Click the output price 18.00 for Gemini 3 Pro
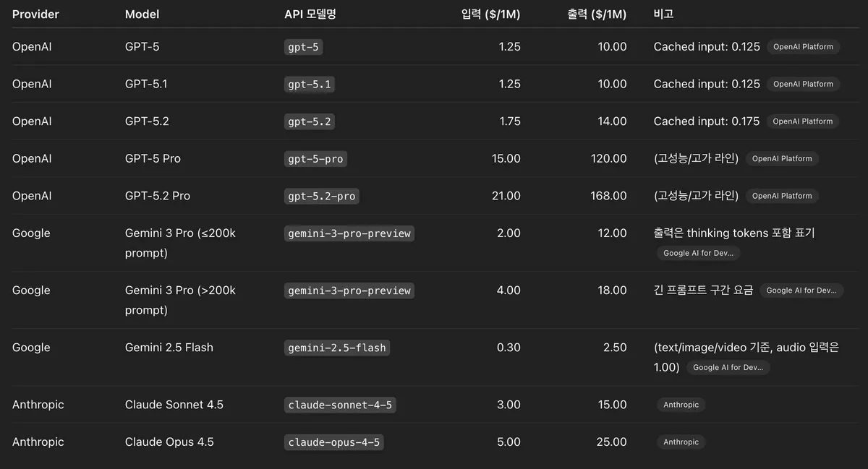Viewport: 868px width, 469px height. [x=612, y=290]
